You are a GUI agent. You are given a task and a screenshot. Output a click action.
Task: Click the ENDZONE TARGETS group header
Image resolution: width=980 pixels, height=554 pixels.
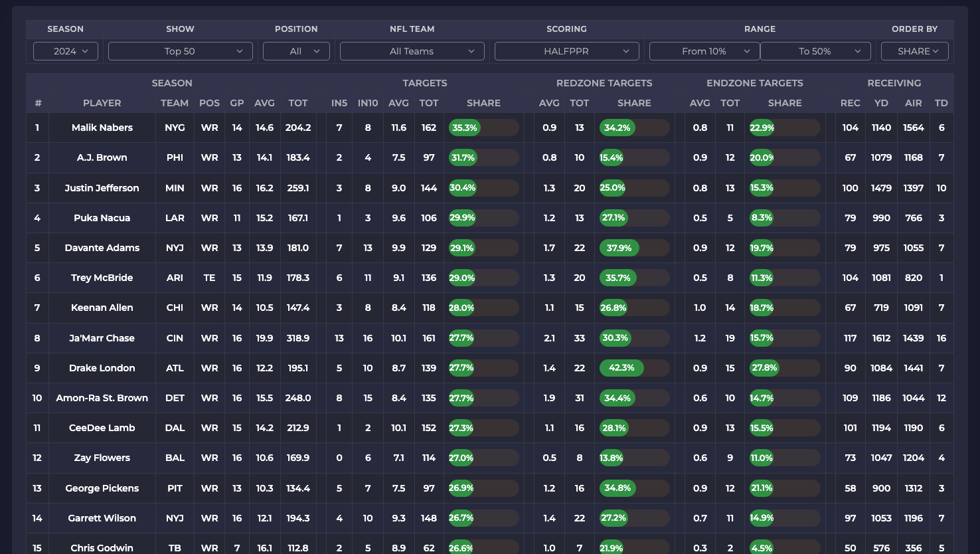click(x=755, y=83)
